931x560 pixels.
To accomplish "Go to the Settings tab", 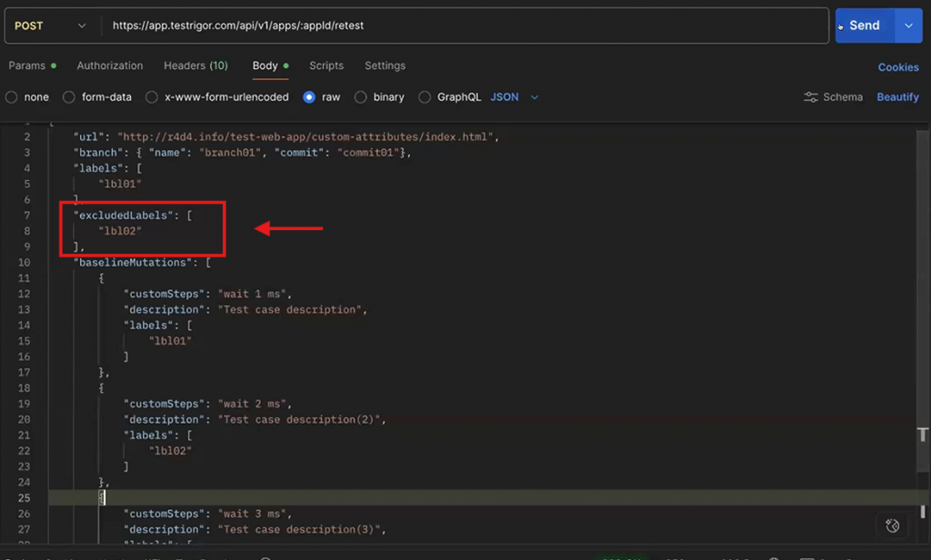I will (385, 65).
